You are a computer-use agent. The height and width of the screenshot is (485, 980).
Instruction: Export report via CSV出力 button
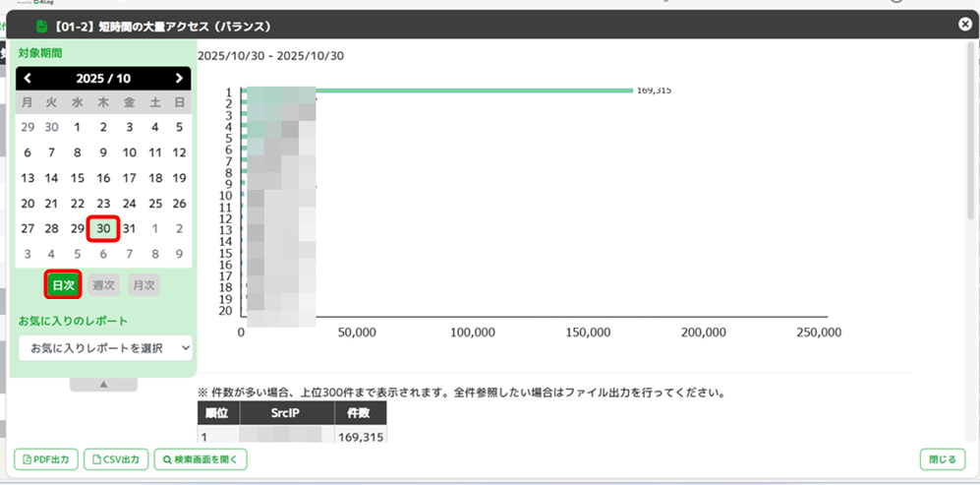click(117, 459)
